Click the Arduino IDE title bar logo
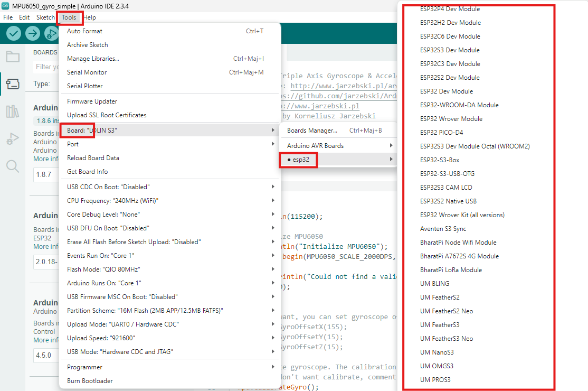Viewport: 588px width, 391px height. (x=5, y=6)
